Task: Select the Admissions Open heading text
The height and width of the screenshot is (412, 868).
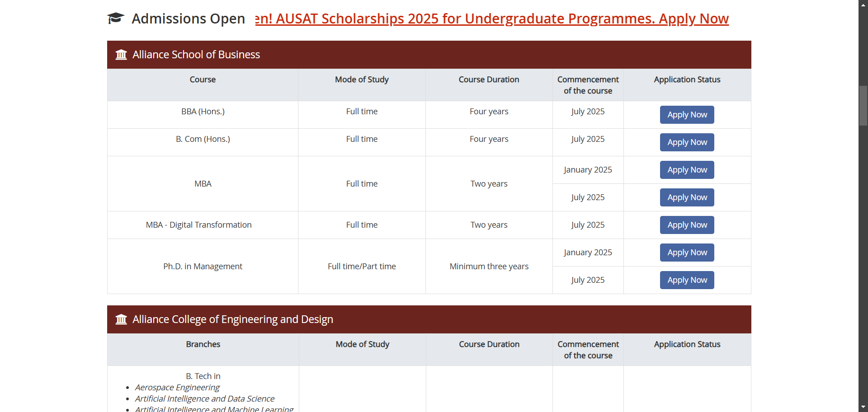Action: coord(188,19)
